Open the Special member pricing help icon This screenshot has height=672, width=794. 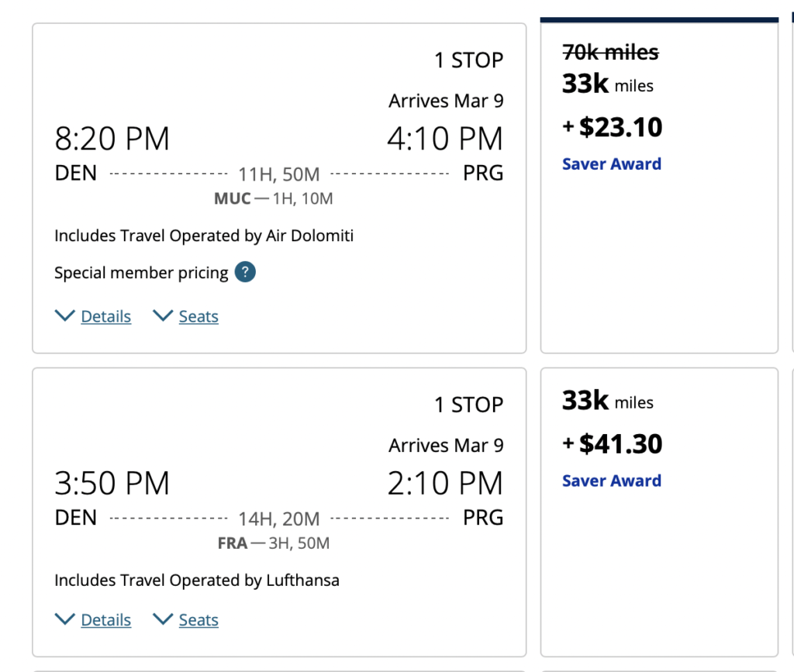[245, 273]
